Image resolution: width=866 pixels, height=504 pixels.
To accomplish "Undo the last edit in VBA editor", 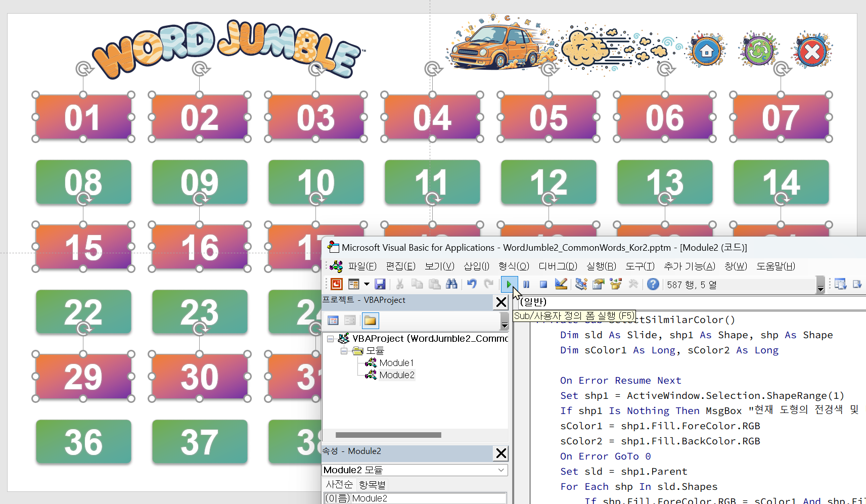I will click(472, 284).
